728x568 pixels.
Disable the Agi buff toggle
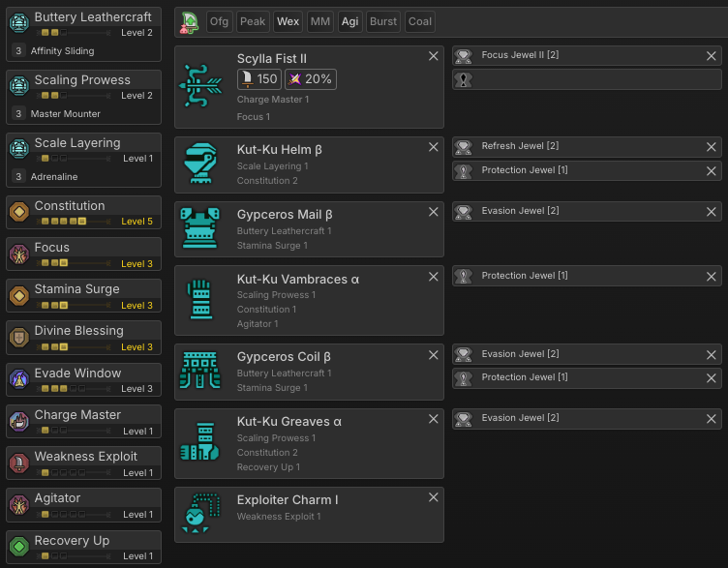tap(349, 21)
